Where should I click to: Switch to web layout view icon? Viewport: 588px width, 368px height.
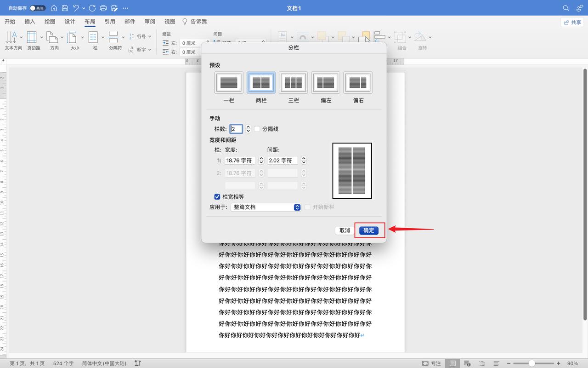[467, 363]
